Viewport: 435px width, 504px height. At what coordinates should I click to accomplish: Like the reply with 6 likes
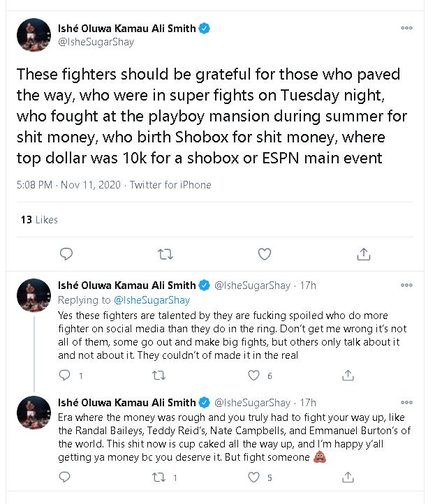(x=255, y=376)
